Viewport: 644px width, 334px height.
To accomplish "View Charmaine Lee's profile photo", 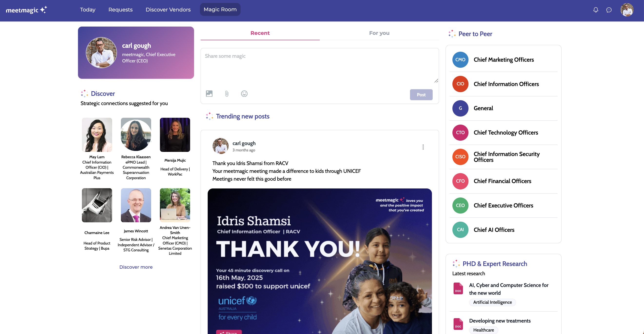I will coord(97,205).
